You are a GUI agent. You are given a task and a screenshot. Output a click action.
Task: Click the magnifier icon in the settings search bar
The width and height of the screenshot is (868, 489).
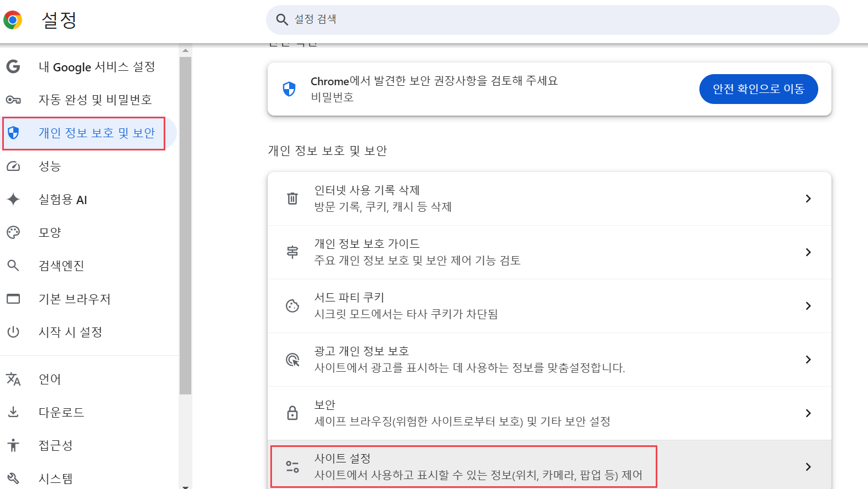tap(282, 20)
